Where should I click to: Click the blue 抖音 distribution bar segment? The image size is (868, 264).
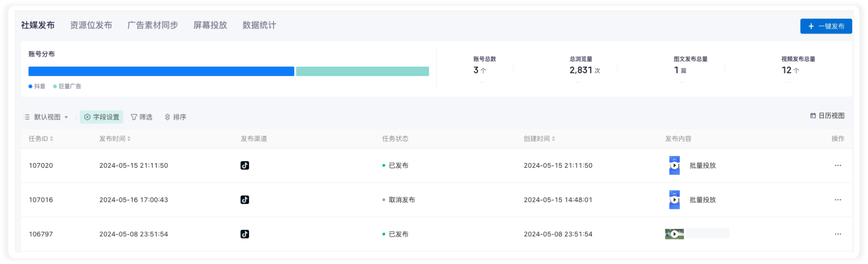(x=161, y=71)
